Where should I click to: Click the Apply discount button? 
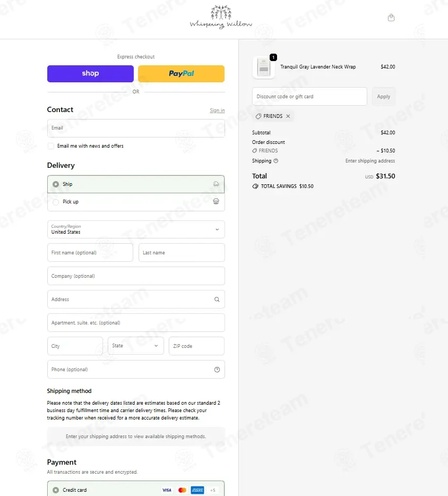click(x=383, y=97)
